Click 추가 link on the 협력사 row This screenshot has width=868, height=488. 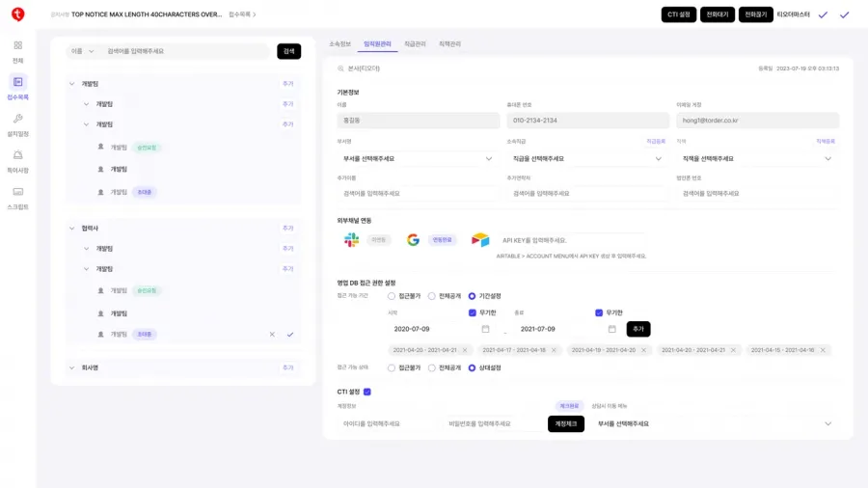point(287,228)
